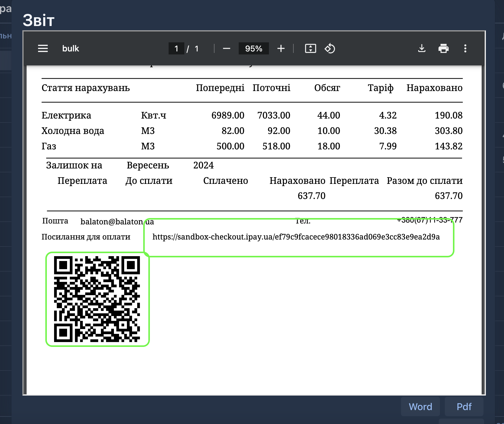This screenshot has width=504, height=424.
Task: Click the 'Квт.ч' unit label
Action: [x=154, y=115]
